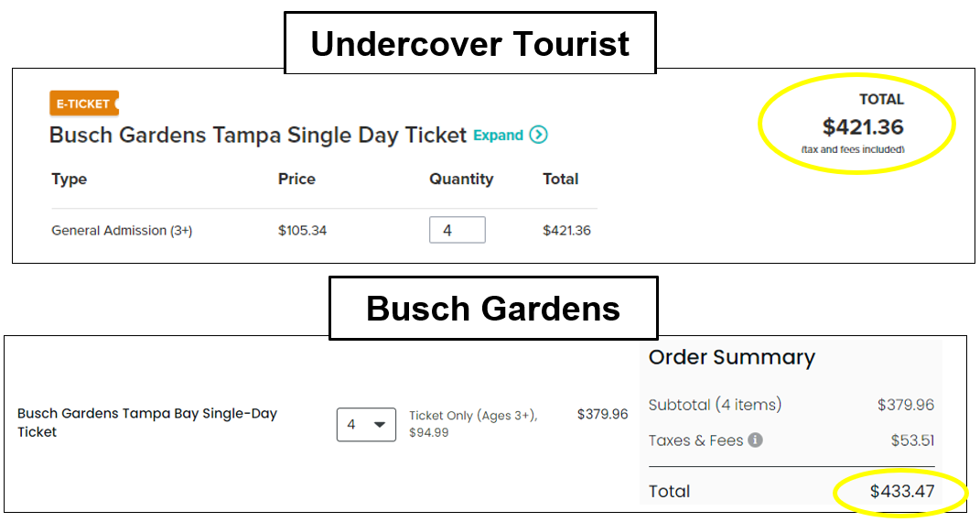Click the Taxes & Fees info icon
Screen dimensions: 980x522
point(755,440)
